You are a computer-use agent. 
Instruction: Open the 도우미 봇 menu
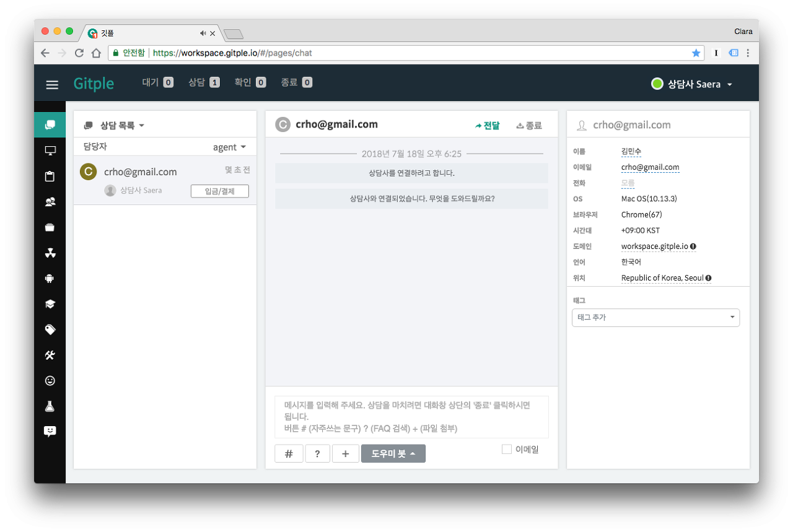click(393, 453)
